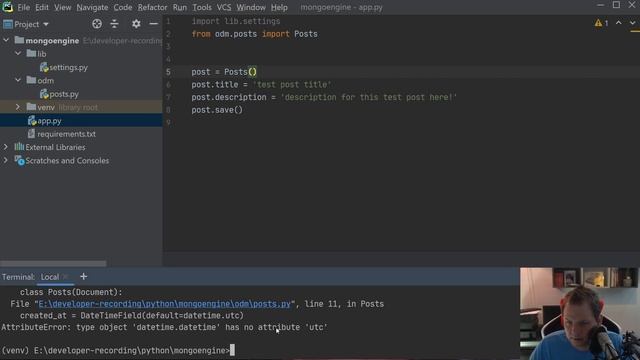Viewport: 640px width, 360px height.
Task: Select the venv library root row
Action: click(x=81, y=107)
